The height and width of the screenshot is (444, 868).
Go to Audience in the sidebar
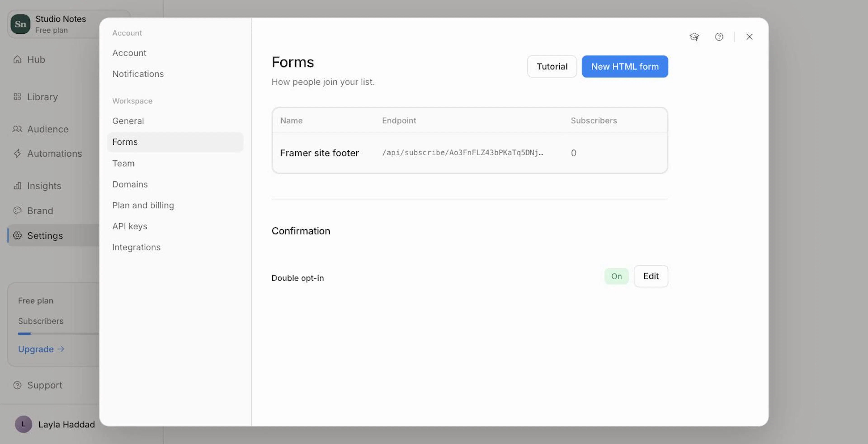pyautogui.click(x=48, y=129)
